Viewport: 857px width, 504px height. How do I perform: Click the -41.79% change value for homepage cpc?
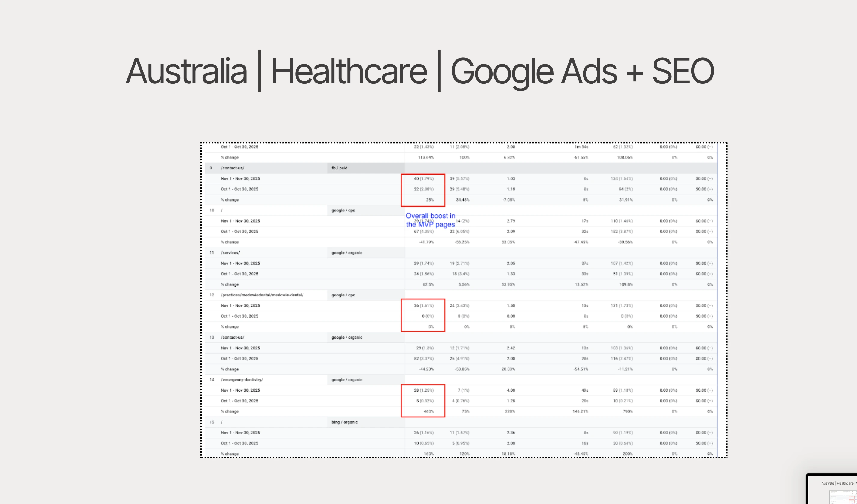426,242
